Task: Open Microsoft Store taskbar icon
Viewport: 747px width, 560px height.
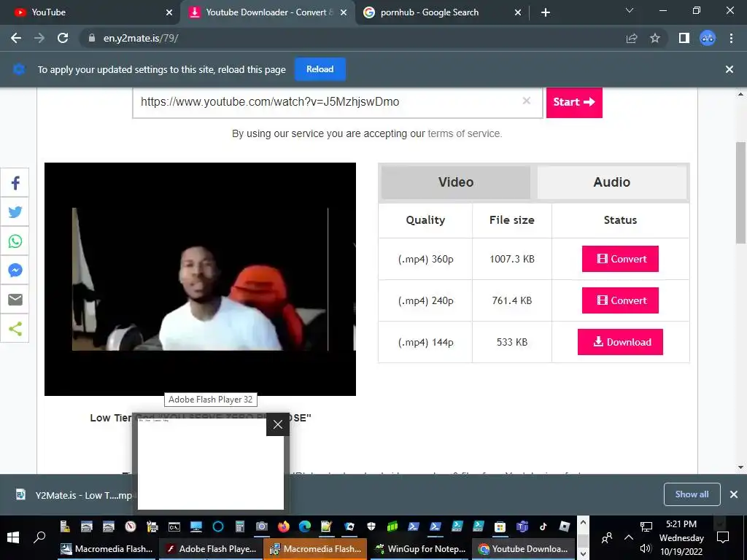Action: pyautogui.click(x=500, y=526)
